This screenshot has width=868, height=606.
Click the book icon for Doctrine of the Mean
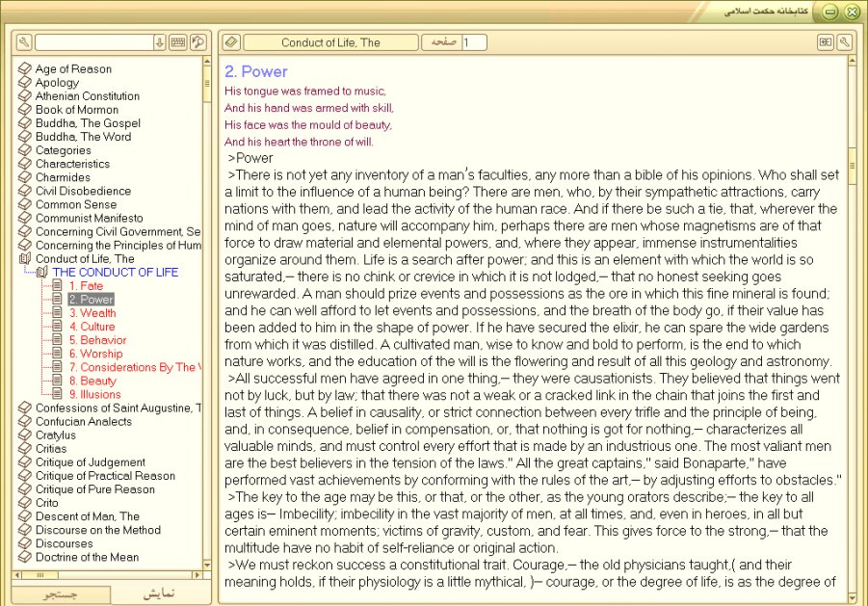(24, 557)
